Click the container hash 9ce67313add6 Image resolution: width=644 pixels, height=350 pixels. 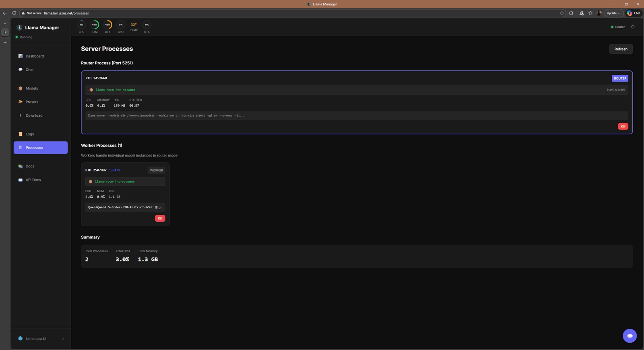click(x=616, y=90)
